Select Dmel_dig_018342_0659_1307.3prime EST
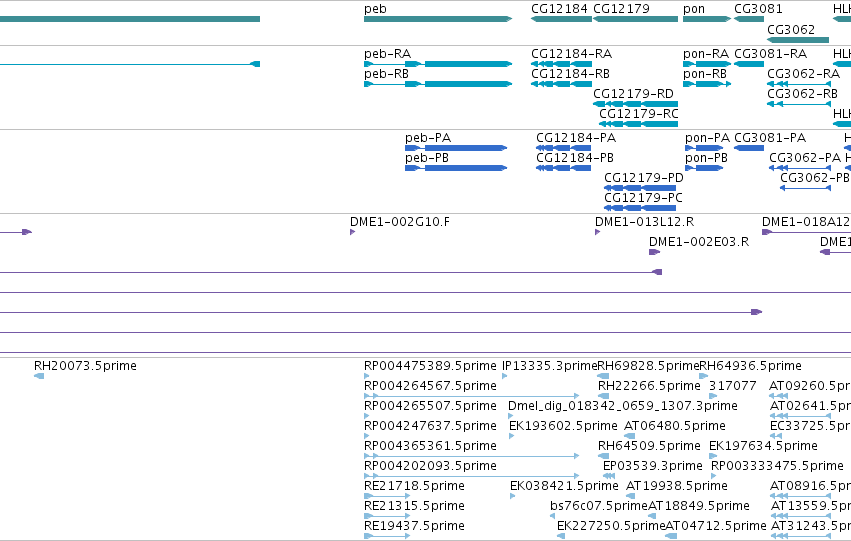This screenshot has width=851, height=541. [511, 416]
